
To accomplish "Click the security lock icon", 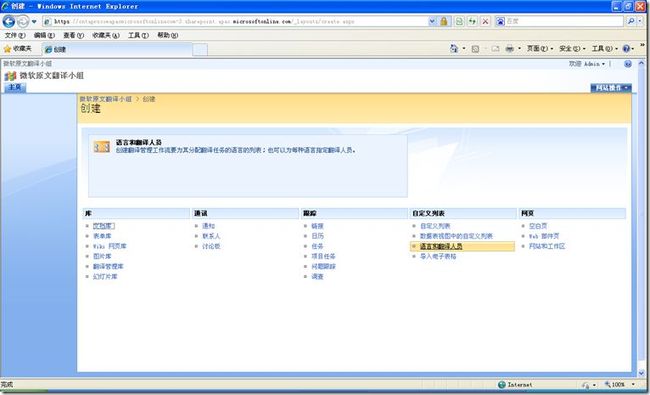I will (x=444, y=21).
